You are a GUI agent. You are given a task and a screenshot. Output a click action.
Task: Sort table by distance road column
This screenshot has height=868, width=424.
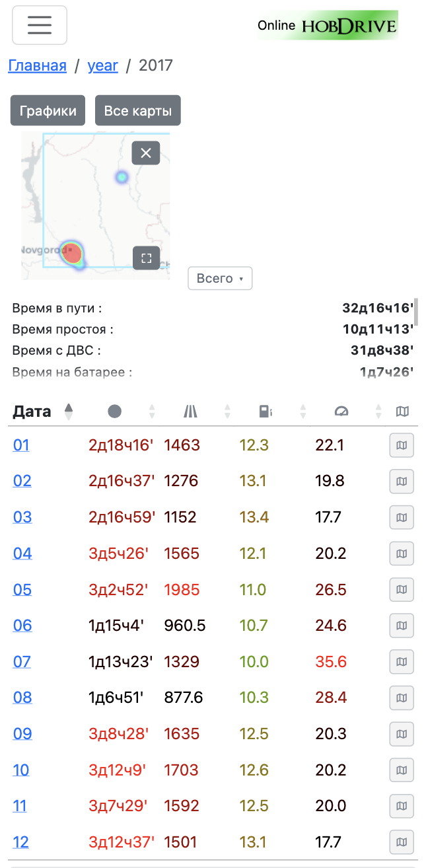pyautogui.click(x=190, y=412)
